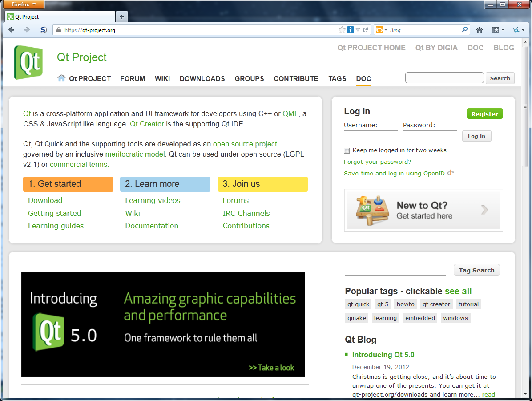Click the arrow on New to Qt banner
The width and height of the screenshot is (532, 401).
click(484, 210)
